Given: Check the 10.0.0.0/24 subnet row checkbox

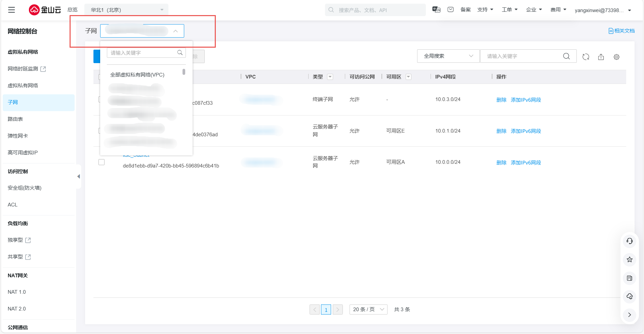Looking at the screenshot, I should click(102, 162).
